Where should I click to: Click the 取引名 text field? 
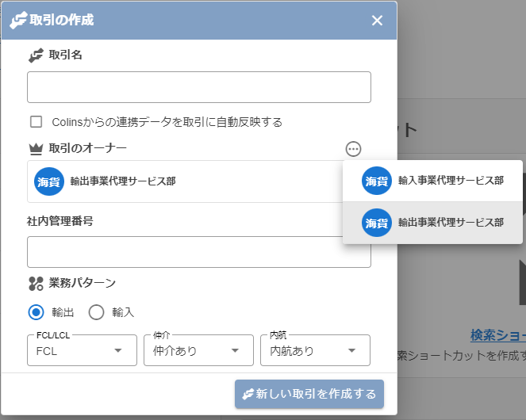(x=199, y=87)
